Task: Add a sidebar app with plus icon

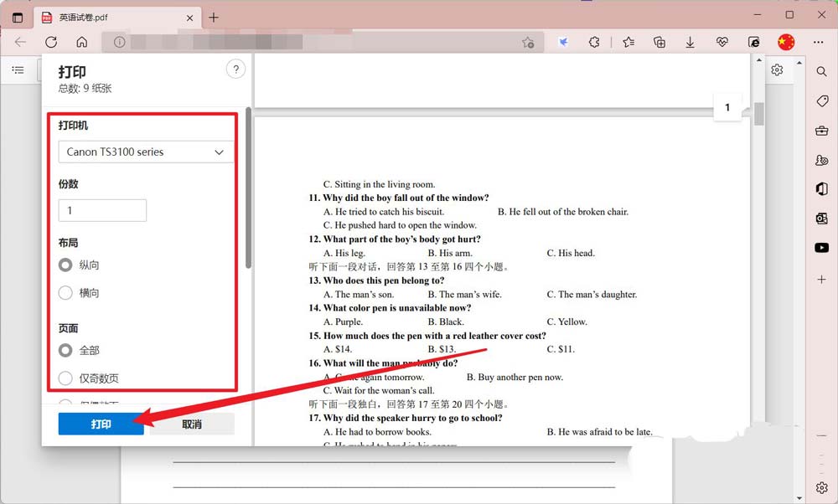Action: pyautogui.click(x=821, y=280)
